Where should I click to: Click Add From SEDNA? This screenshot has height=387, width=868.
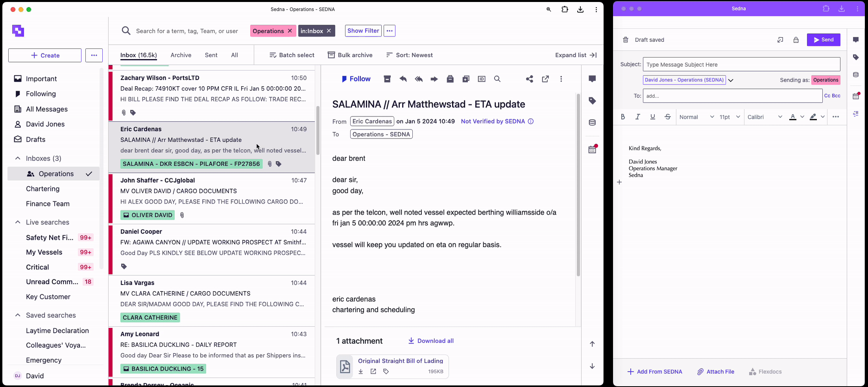pos(655,372)
